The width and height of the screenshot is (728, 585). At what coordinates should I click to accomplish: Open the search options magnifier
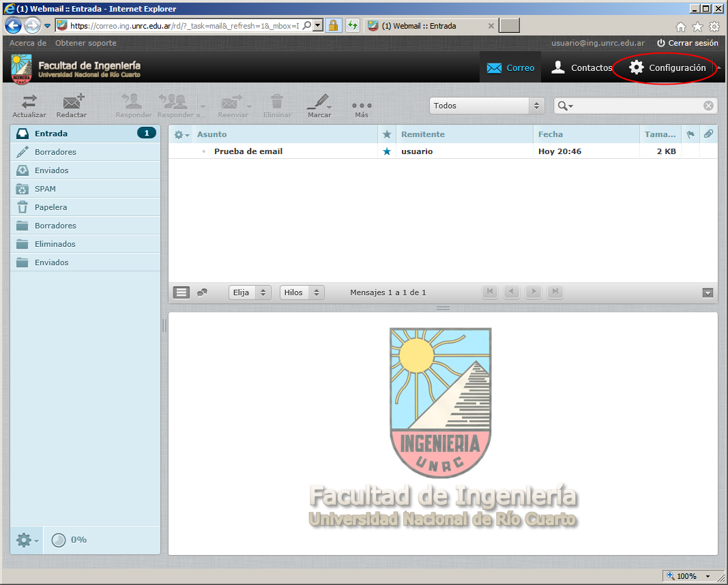[x=565, y=106]
